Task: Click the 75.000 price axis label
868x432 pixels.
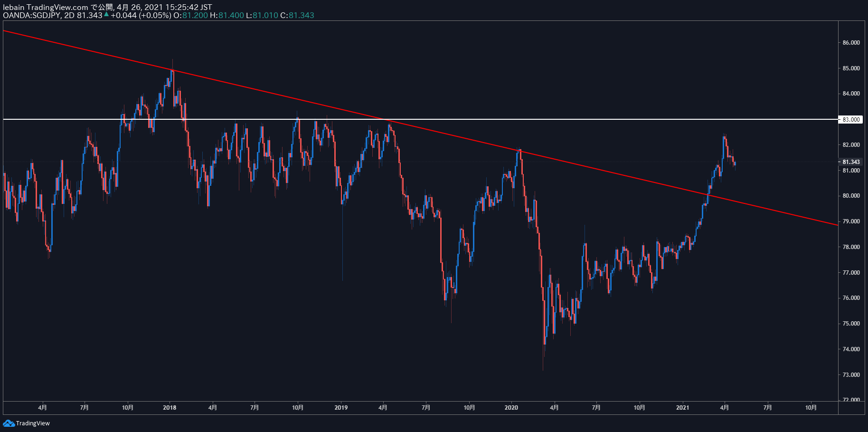Action: (x=851, y=324)
